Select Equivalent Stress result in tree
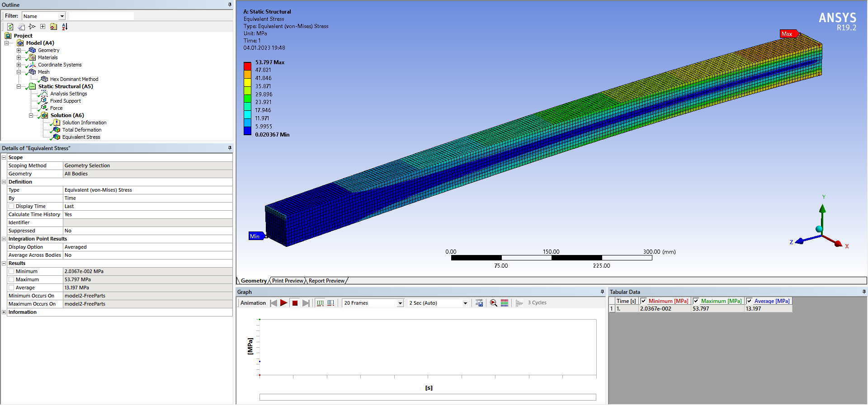This screenshot has width=868, height=406. (81, 137)
